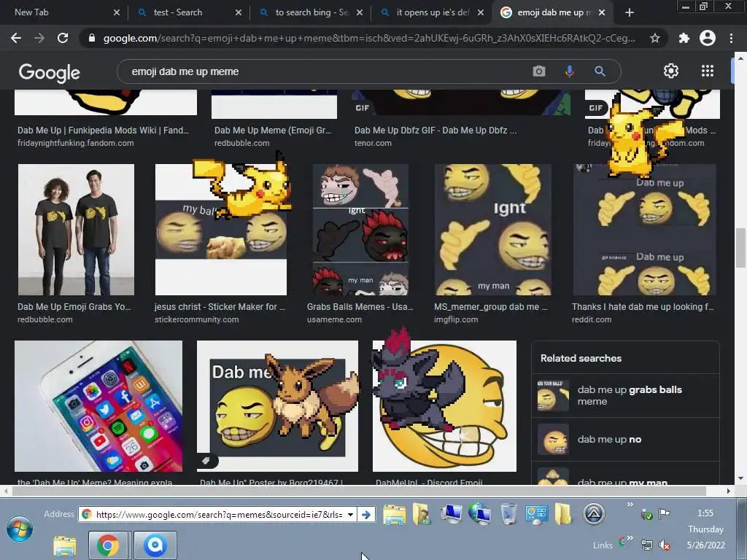Screen dimensions: 747x560
Task: Close the 'emoji dab me up' tab
Action: (602, 12)
